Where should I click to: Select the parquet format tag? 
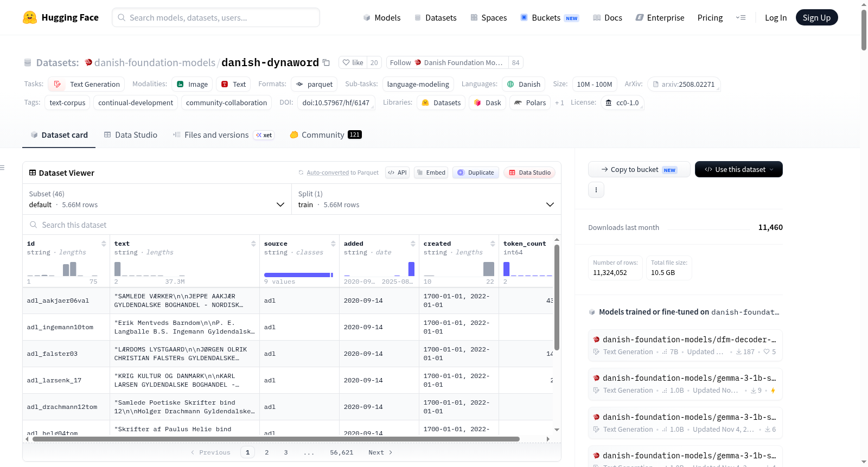click(314, 84)
